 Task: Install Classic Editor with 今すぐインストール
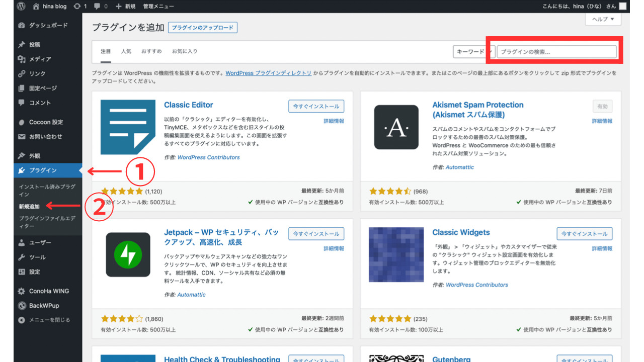coord(316,106)
